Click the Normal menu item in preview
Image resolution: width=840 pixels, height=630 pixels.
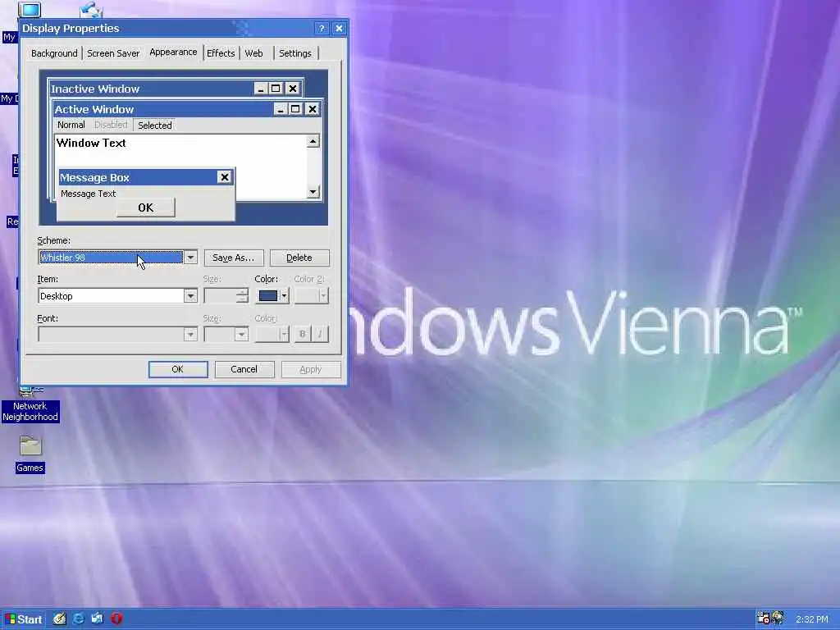point(71,125)
